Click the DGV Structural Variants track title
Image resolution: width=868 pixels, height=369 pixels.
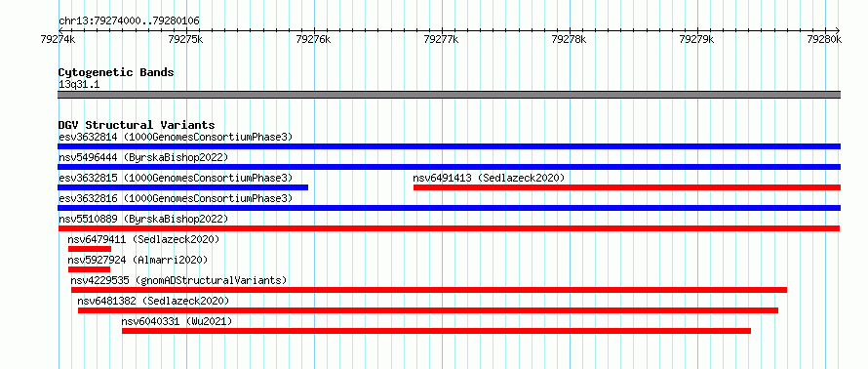(137, 125)
